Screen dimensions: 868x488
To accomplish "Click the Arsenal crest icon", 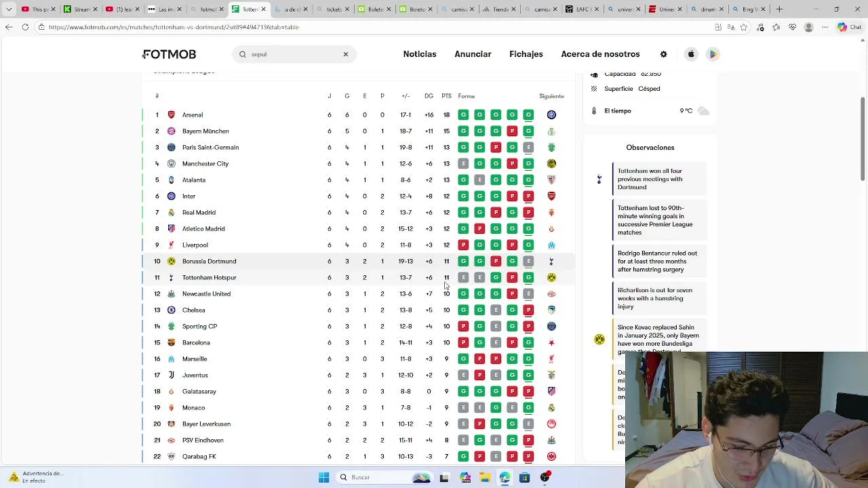I will 171,115.
